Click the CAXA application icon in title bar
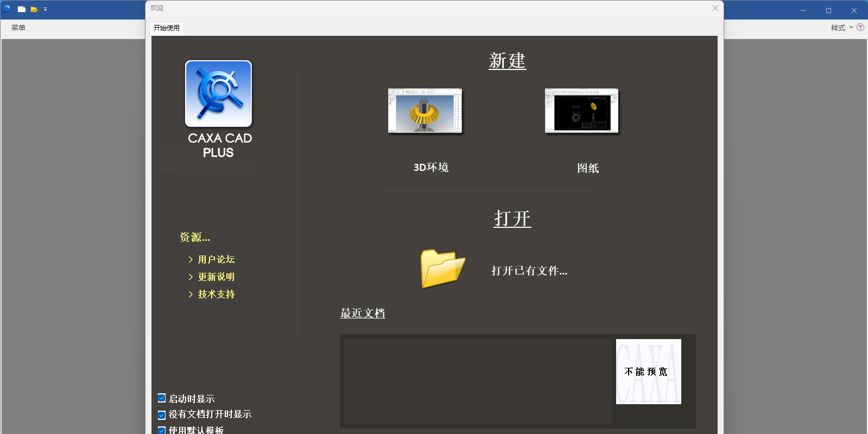868x434 pixels. pos(7,9)
